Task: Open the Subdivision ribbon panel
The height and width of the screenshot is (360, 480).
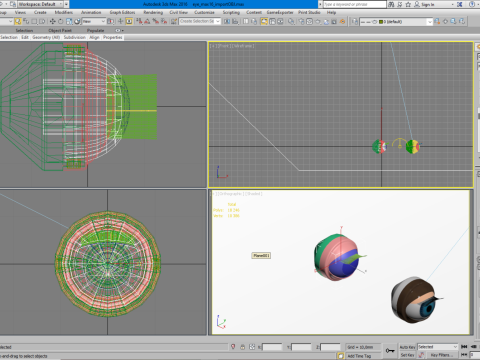Action: [x=75, y=37]
